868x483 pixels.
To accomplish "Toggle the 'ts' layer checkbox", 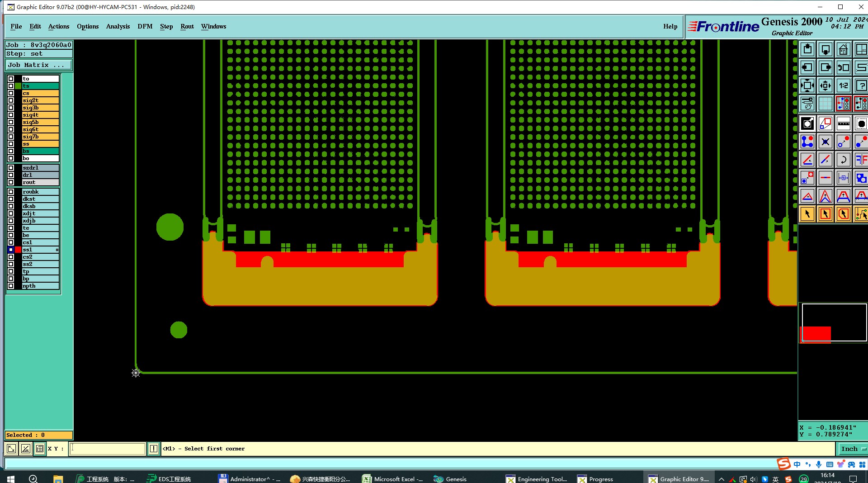I will 11,86.
